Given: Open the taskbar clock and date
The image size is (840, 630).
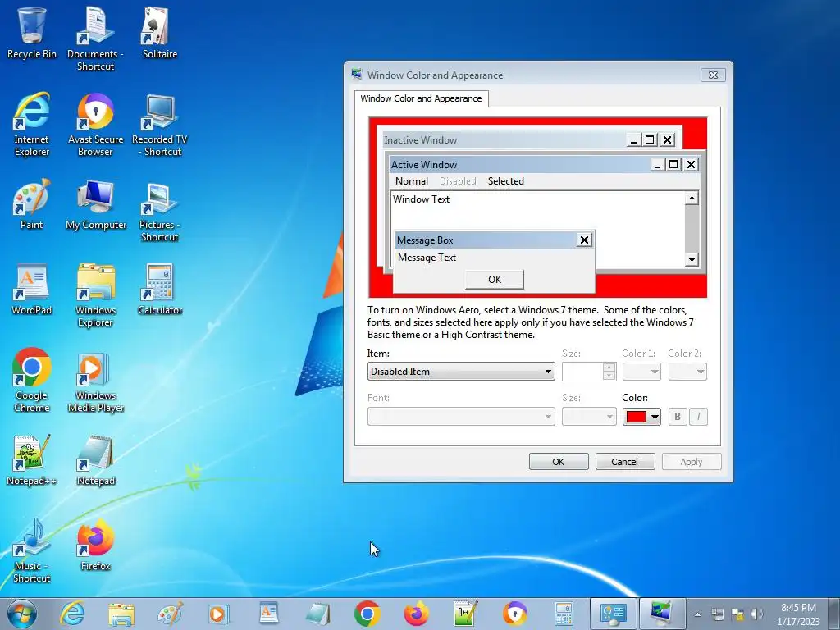Looking at the screenshot, I should (x=798, y=614).
